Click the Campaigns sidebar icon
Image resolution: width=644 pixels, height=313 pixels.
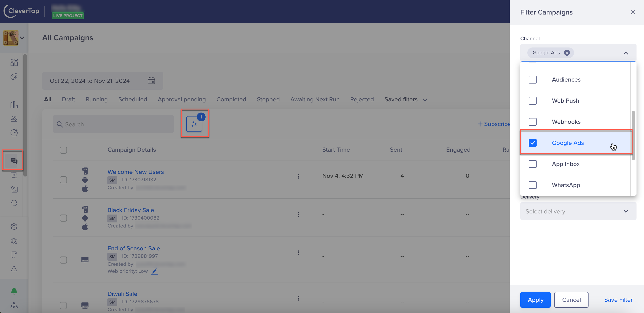(x=14, y=160)
